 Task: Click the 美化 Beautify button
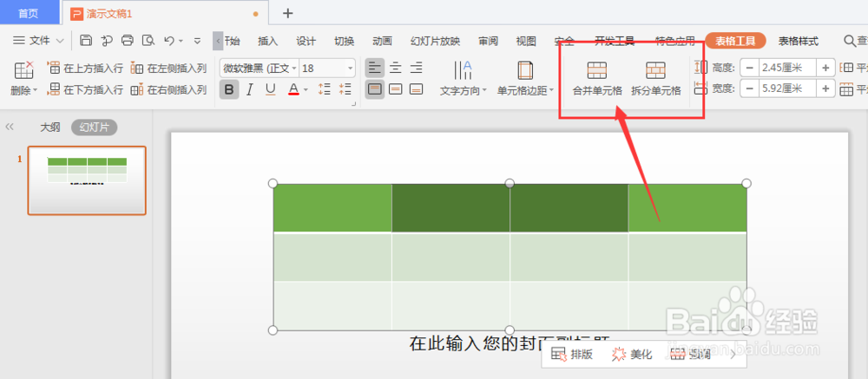(x=632, y=355)
